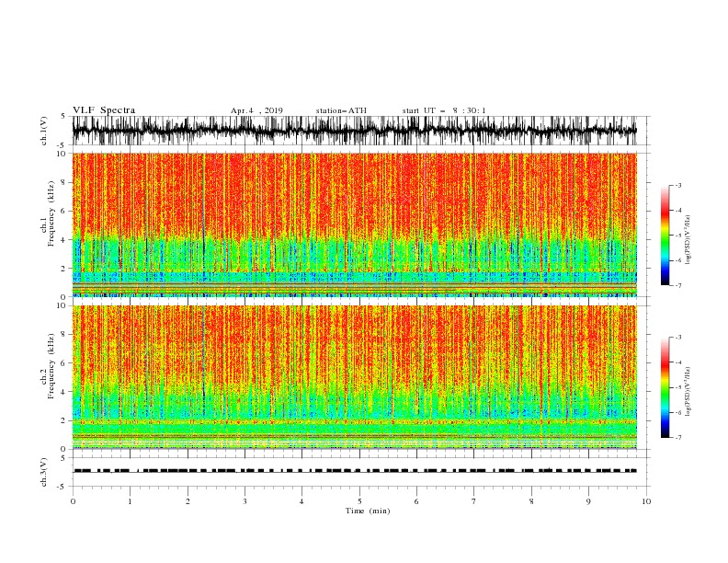
Task: Click the "-7" label on ch.2 colorbar
Action: pyautogui.click(x=678, y=438)
